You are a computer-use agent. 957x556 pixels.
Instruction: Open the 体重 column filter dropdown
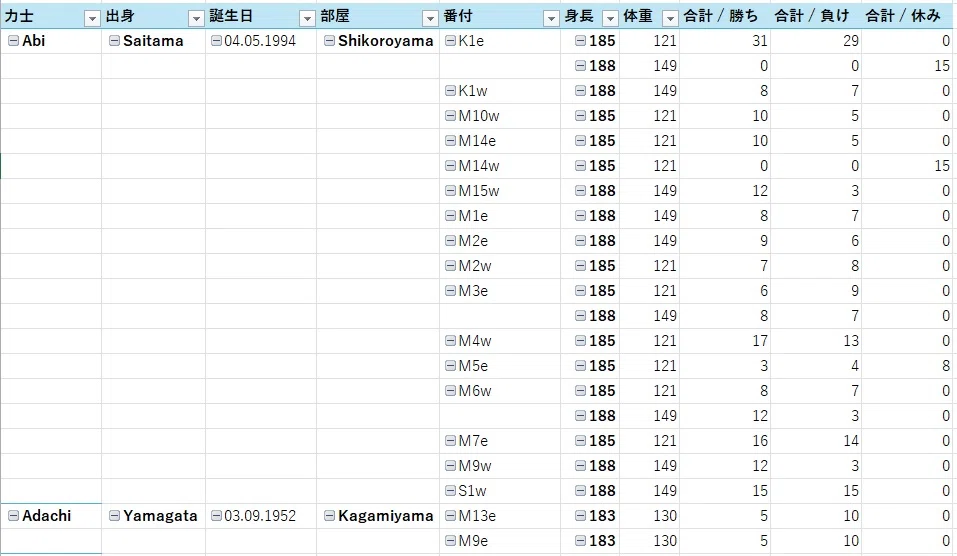tap(670, 18)
